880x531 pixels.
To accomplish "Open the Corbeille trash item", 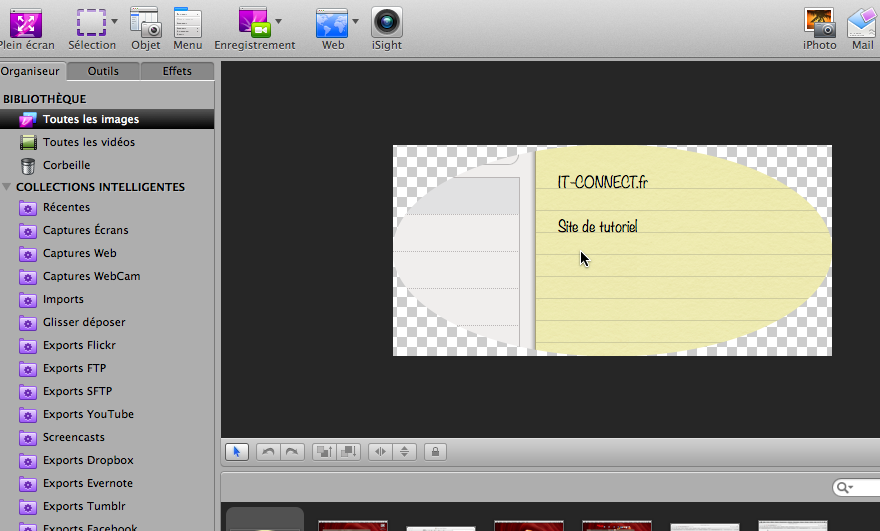I will 66,165.
